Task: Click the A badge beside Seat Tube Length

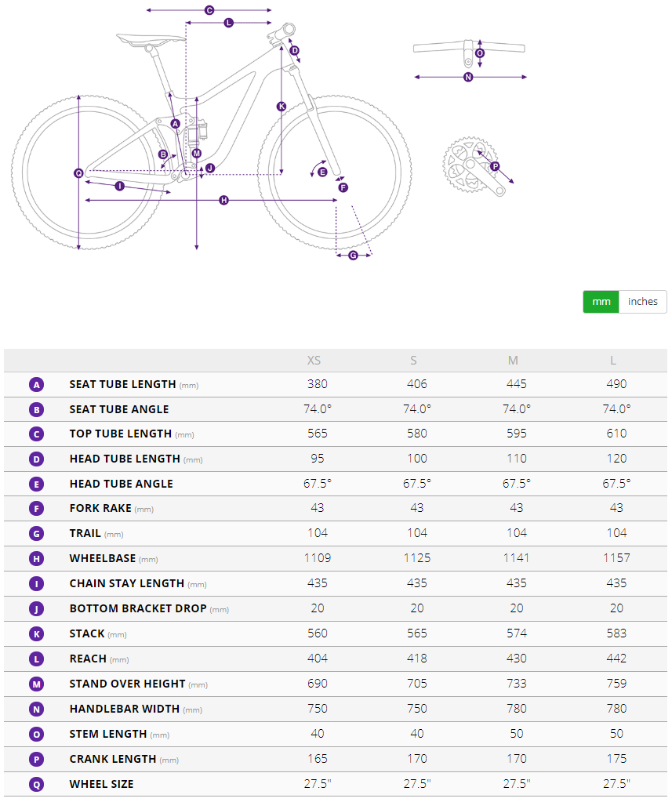Action: click(37, 385)
